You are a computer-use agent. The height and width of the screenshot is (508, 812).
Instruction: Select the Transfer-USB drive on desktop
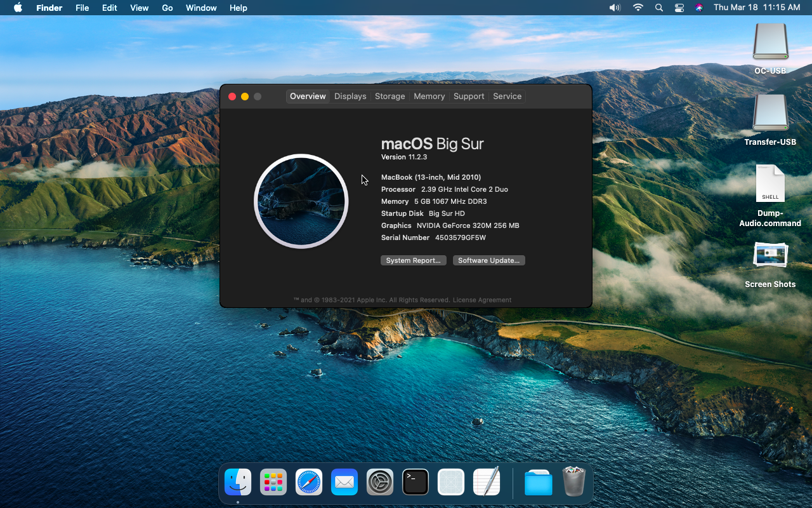point(770,113)
